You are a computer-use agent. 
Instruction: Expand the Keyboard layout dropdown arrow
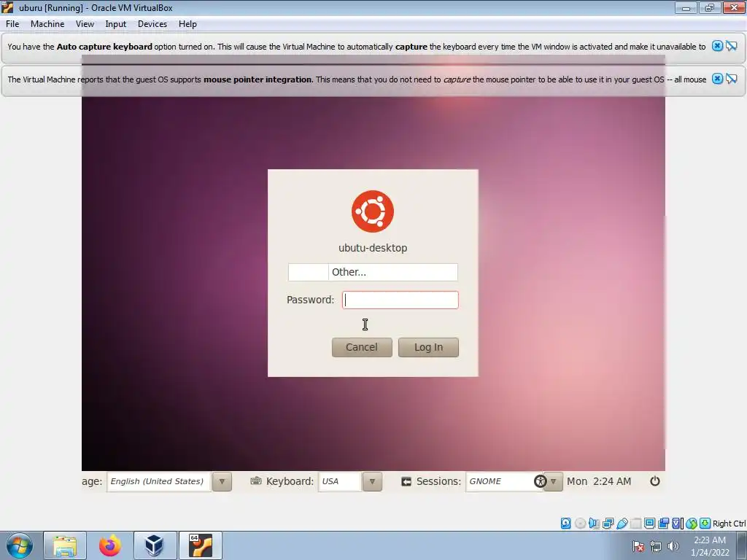[x=372, y=481]
